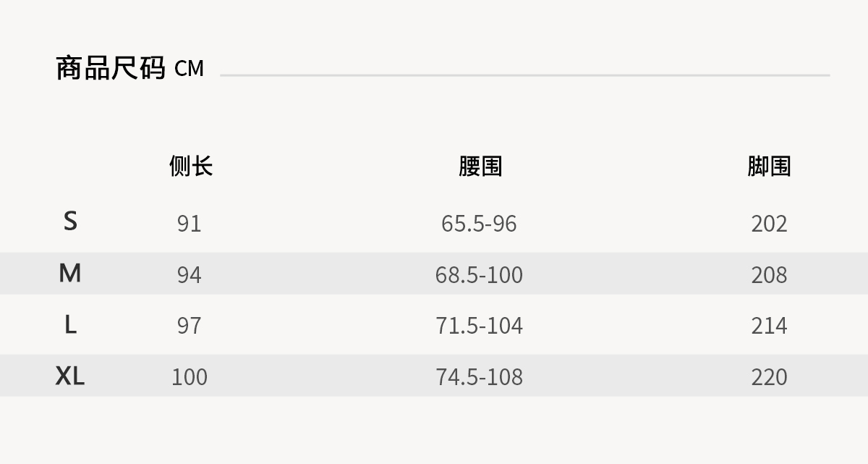Click the L size row label
868x464 pixels.
(70, 325)
